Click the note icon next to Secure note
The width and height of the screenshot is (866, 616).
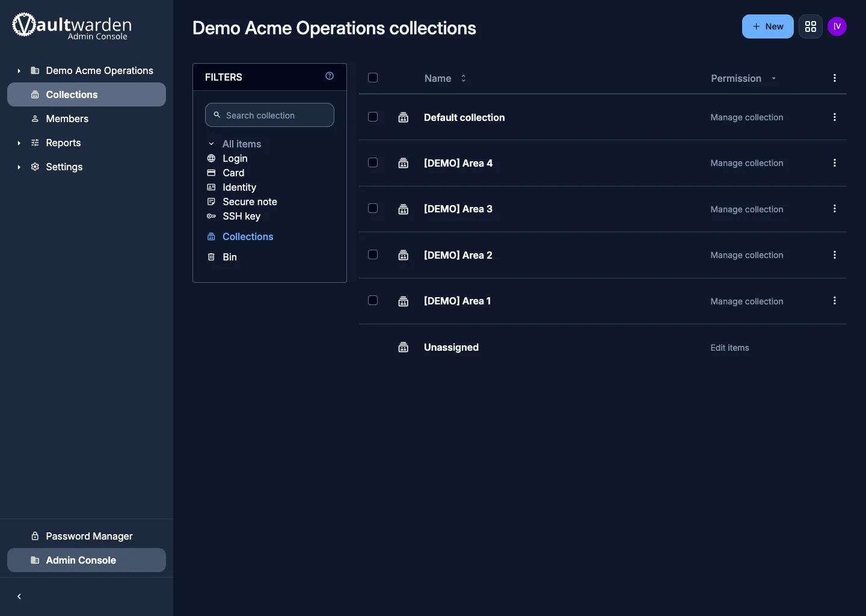tap(211, 202)
